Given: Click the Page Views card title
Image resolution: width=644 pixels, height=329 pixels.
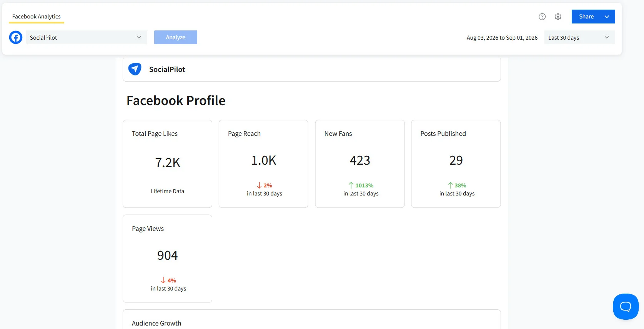Looking at the screenshot, I should coord(148,229).
